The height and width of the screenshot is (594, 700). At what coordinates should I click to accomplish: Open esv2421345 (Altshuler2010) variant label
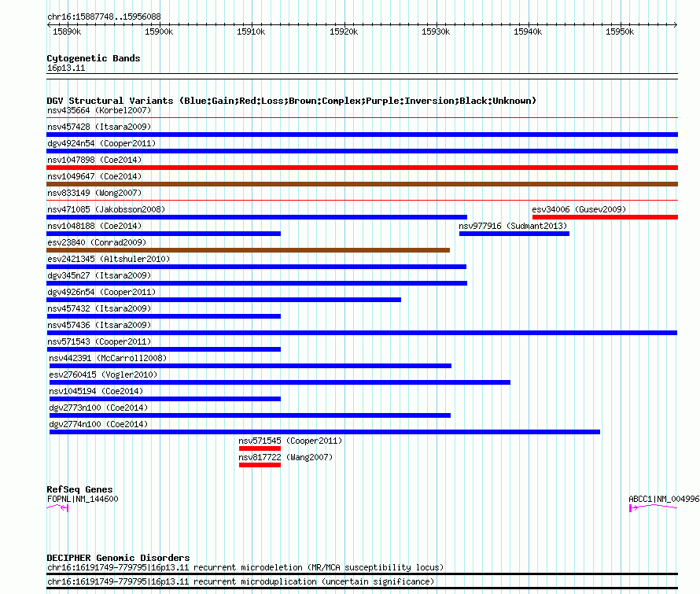(x=109, y=259)
